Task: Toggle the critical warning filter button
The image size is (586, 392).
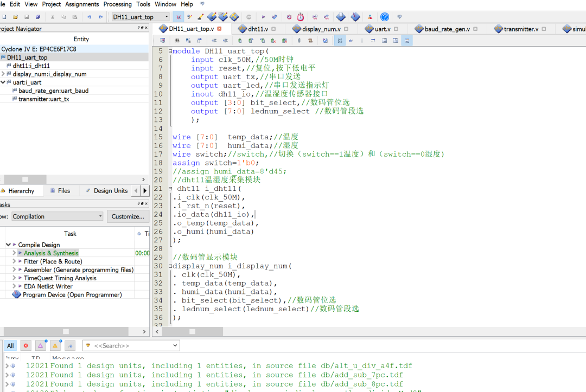Action: click(x=41, y=345)
